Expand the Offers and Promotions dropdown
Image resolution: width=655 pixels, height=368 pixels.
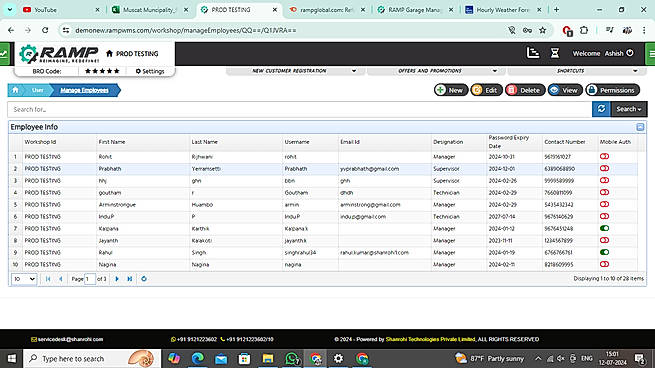436,71
